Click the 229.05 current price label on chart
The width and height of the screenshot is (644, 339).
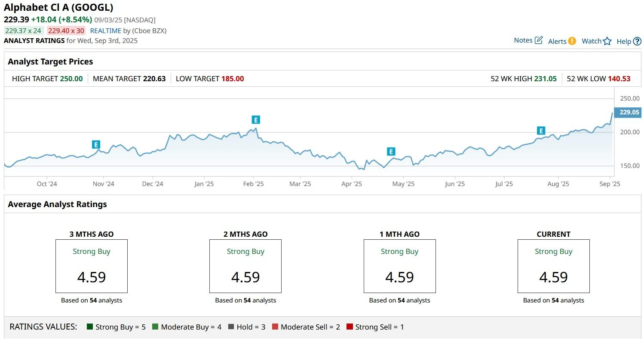pos(629,112)
